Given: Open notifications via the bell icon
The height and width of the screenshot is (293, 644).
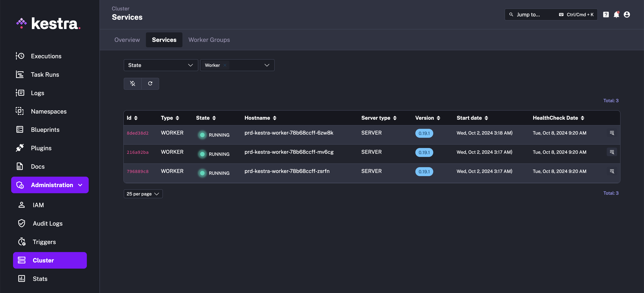Looking at the screenshot, I should 616,15.
